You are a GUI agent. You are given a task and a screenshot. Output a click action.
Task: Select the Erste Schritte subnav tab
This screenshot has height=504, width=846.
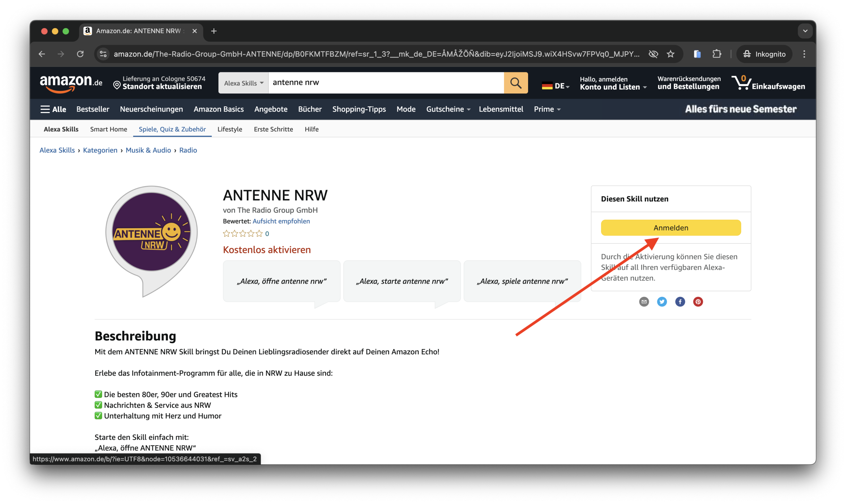pyautogui.click(x=273, y=129)
